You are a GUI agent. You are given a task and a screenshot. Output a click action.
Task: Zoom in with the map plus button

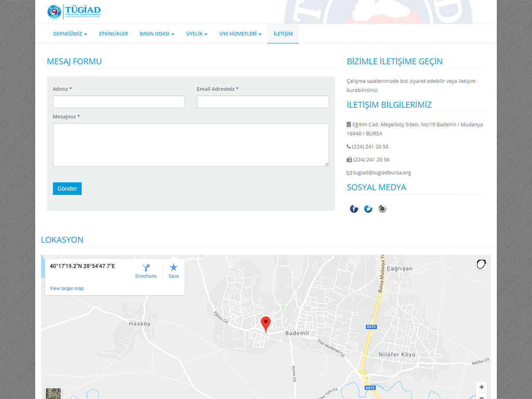(x=482, y=387)
